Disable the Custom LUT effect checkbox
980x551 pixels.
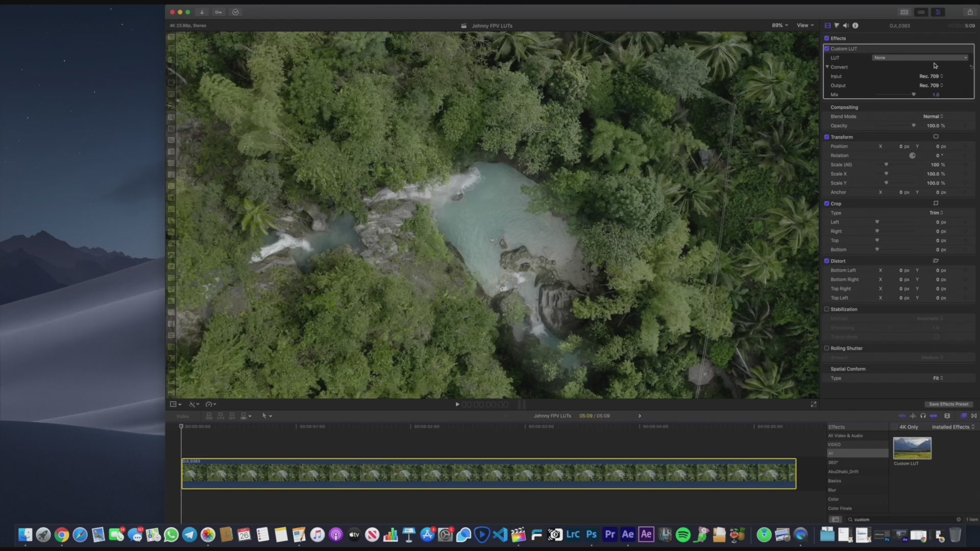827,48
